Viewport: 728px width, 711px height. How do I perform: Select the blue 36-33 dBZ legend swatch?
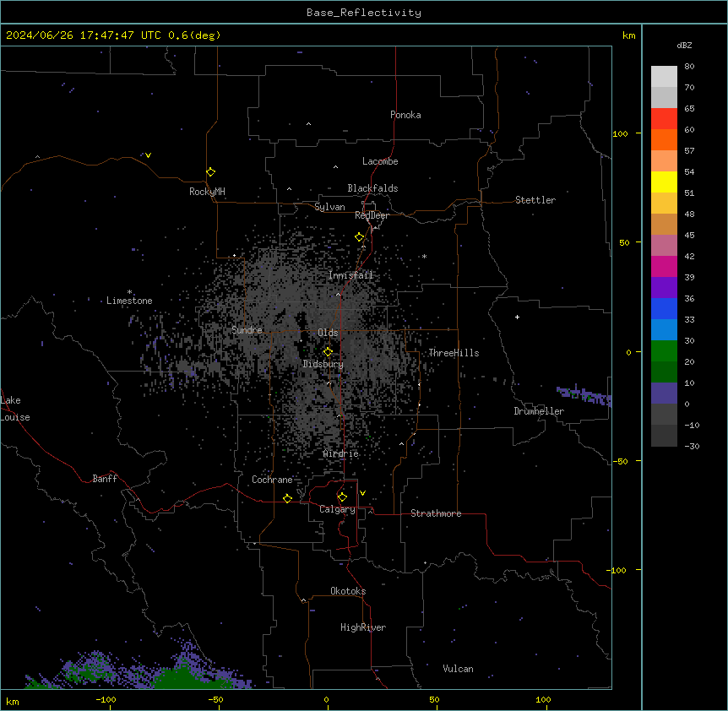[664, 308]
